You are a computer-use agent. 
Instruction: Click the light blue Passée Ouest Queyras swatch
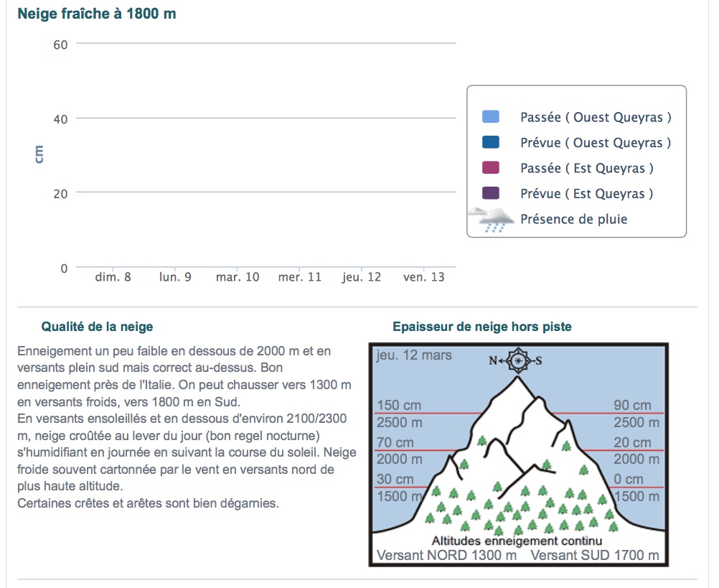(x=491, y=117)
